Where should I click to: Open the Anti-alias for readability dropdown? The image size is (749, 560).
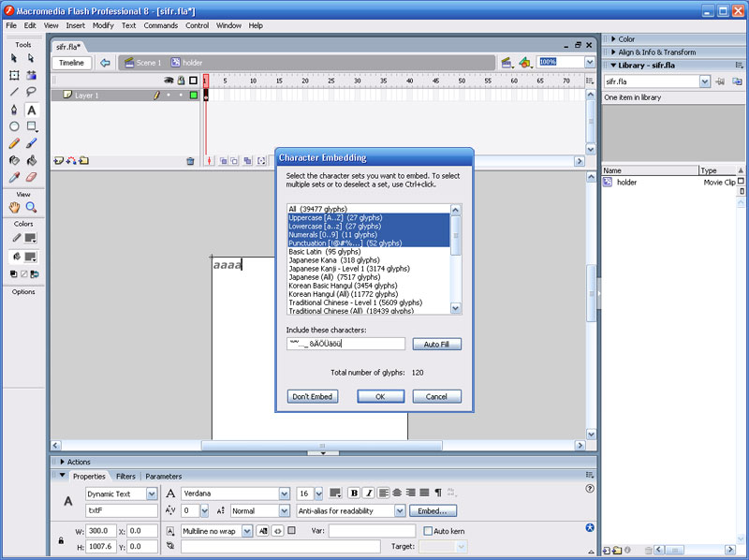[400, 510]
